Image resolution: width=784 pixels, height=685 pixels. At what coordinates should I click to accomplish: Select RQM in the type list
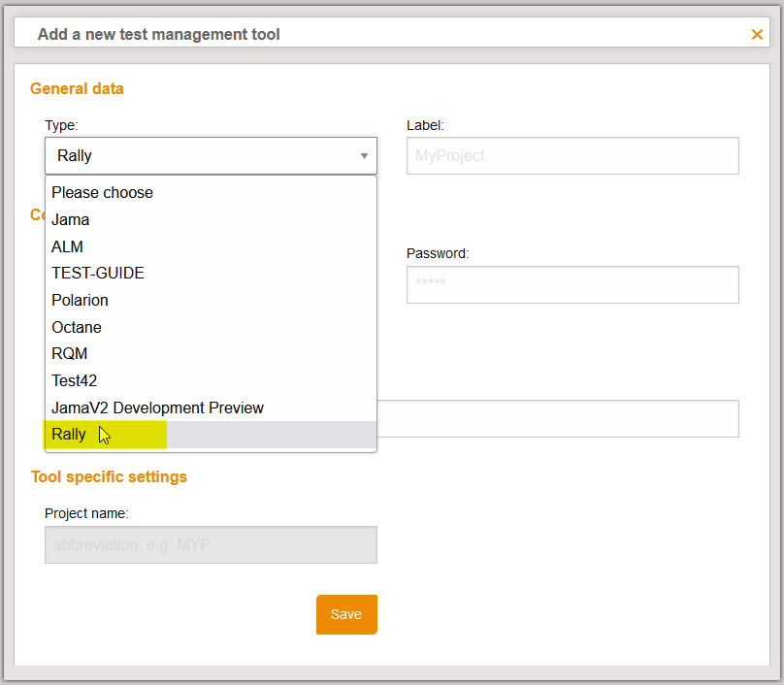[69, 353]
